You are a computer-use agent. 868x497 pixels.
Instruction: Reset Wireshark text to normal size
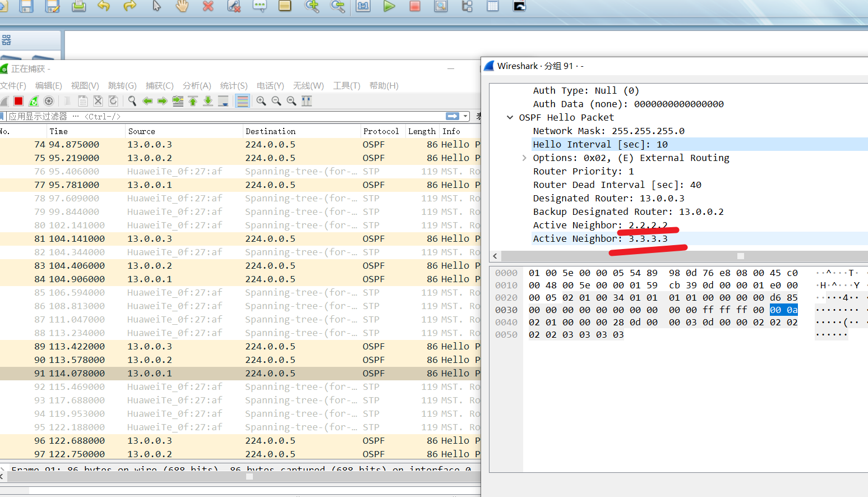(x=292, y=101)
